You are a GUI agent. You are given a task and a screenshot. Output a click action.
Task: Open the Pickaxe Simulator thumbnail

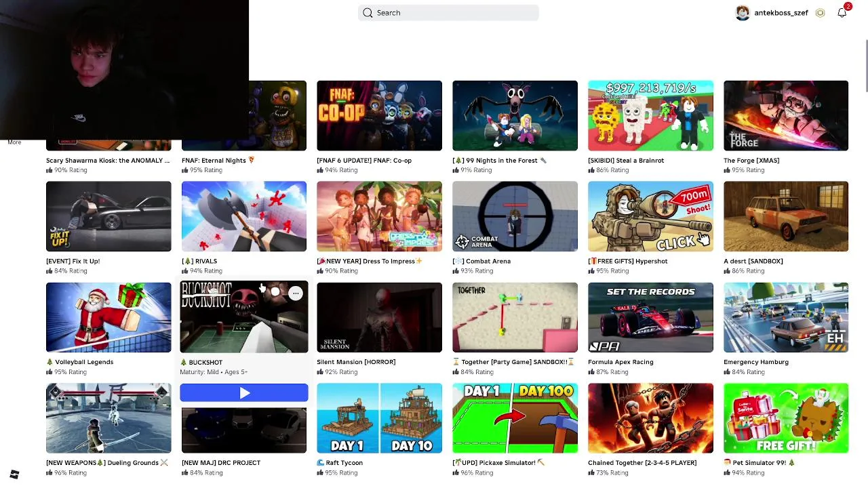515,418
